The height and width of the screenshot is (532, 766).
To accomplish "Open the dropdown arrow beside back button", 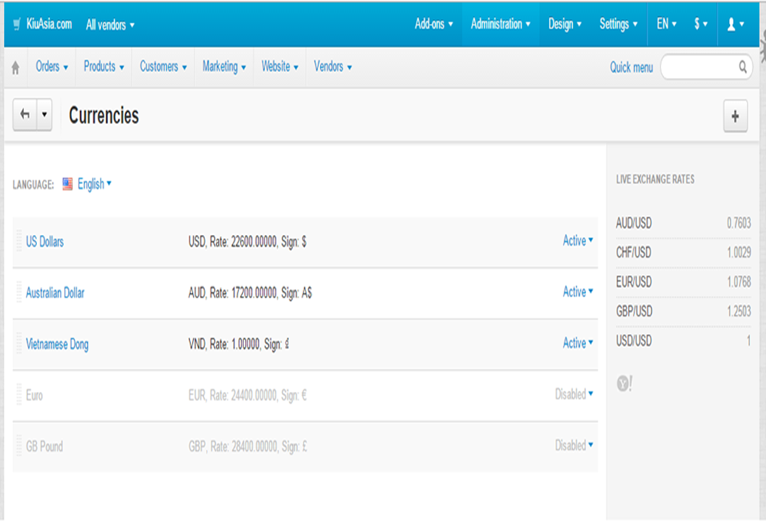I will [x=44, y=115].
